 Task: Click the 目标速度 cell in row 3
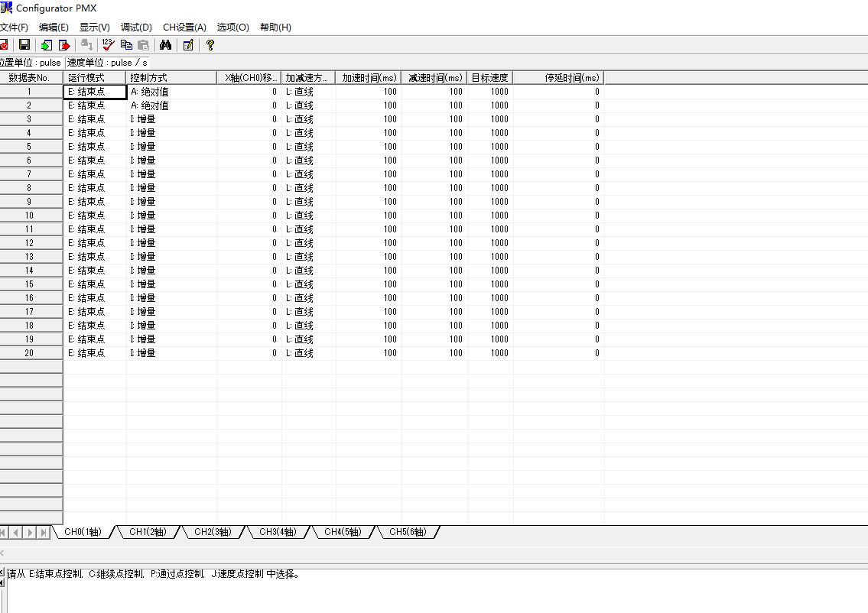tap(490, 119)
